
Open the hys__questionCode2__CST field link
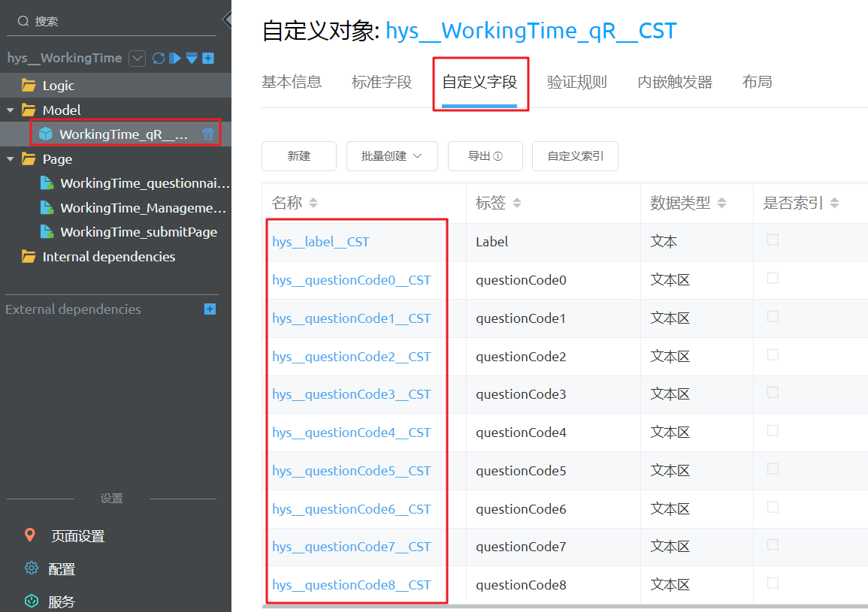pyautogui.click(x=352, y=357)
